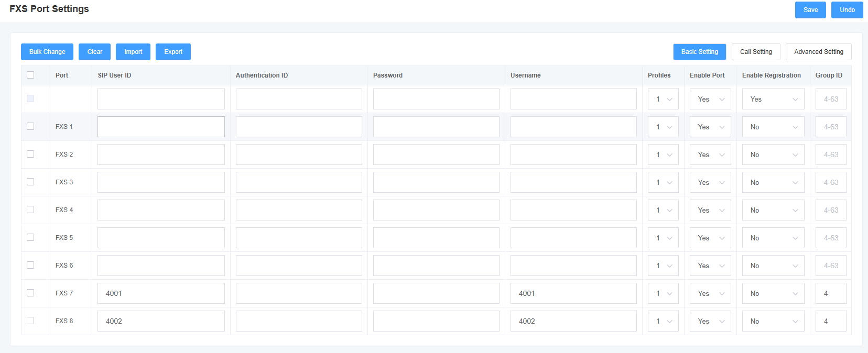Select the FXS 7 row checkbox
This screenshot has width=868, height=353.
coord(30,293)
